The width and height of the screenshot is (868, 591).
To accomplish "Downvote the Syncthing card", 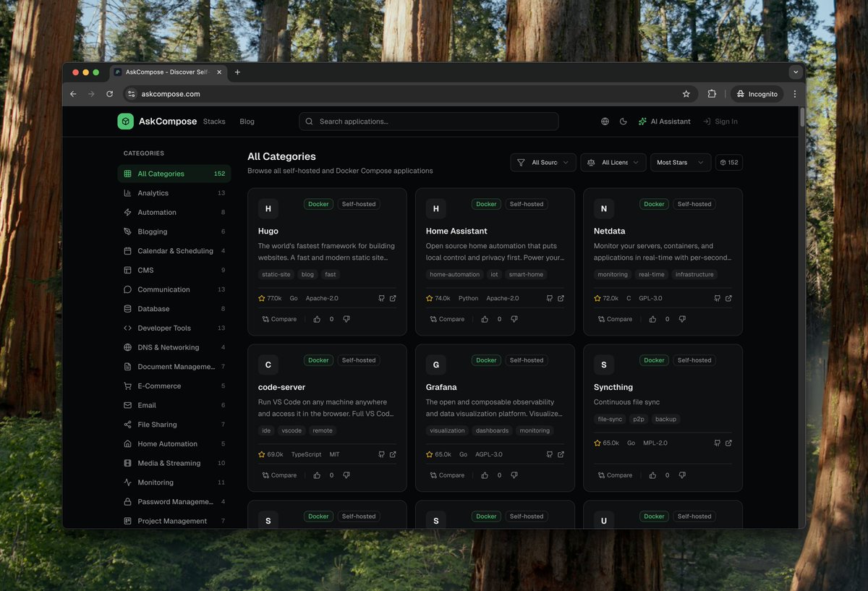I will [x=682, y=475].
